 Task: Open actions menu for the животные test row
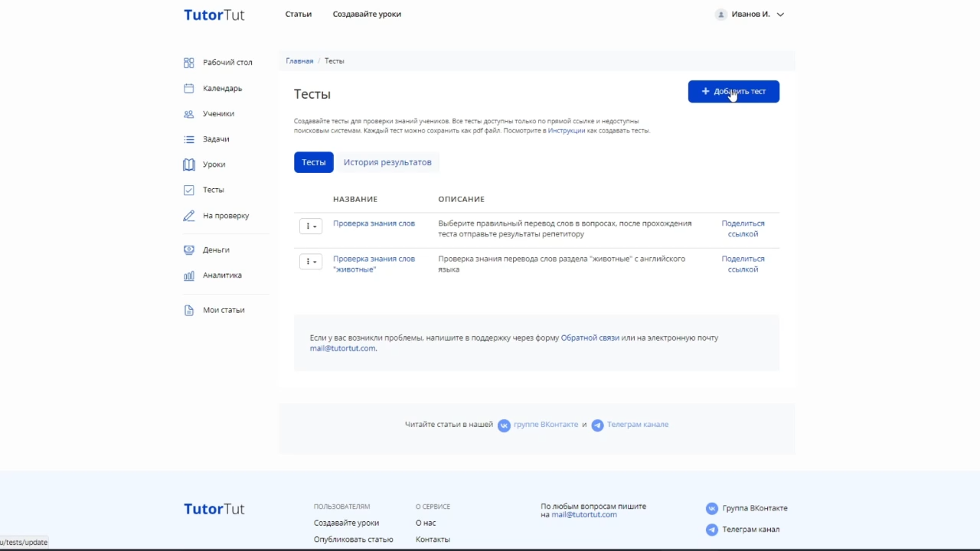pos(310,261)
